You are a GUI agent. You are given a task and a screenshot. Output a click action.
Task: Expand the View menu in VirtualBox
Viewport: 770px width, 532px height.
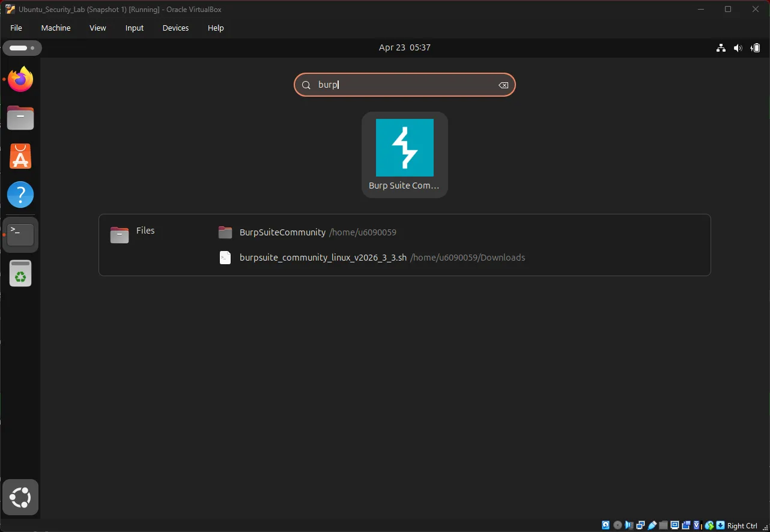tap(97, 28)
